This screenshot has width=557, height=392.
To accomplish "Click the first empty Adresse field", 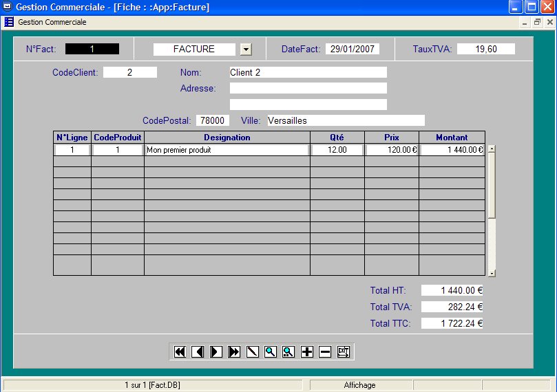I will [x=308, y=88].
